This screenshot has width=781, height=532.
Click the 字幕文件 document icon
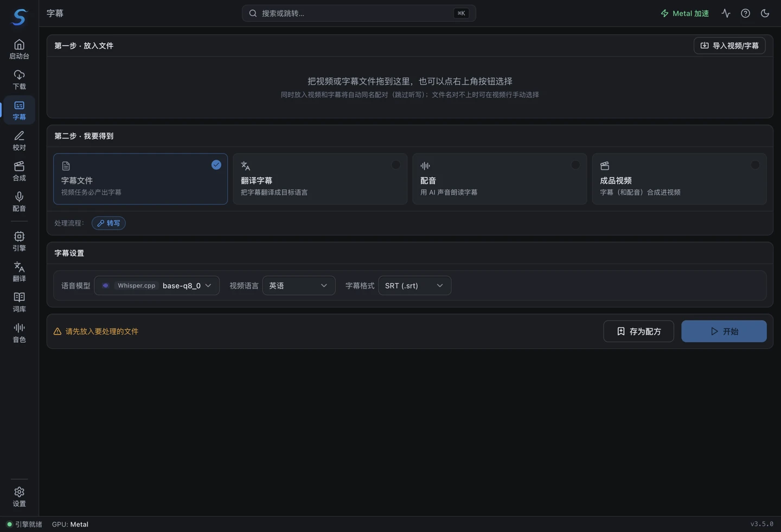(x=66, y=166)
